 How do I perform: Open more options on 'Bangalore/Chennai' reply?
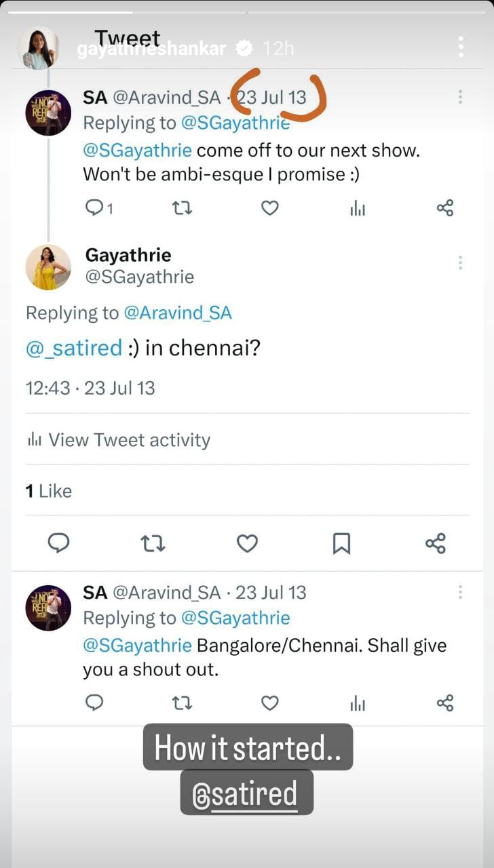pyautogui.click(x=460, y=592)
